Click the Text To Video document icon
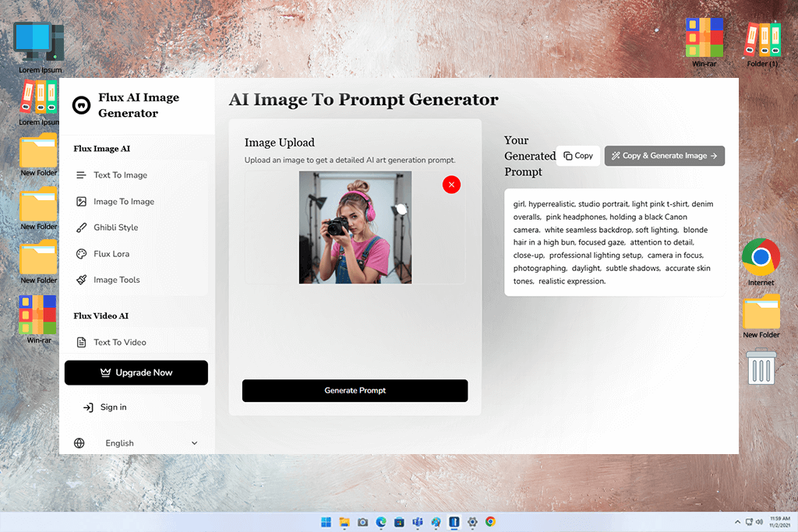This screenshot has width=798, height=532. click(81, 342)
